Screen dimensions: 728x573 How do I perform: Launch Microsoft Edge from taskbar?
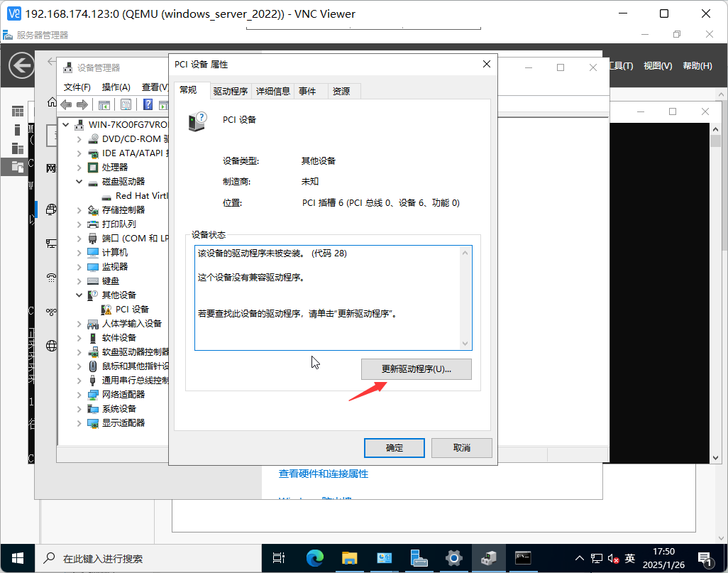pyautogui.click(x=314, y=557)
